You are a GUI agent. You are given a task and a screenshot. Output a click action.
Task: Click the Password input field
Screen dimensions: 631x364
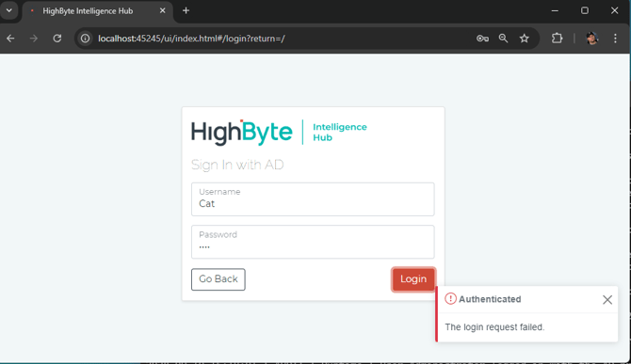313,242
